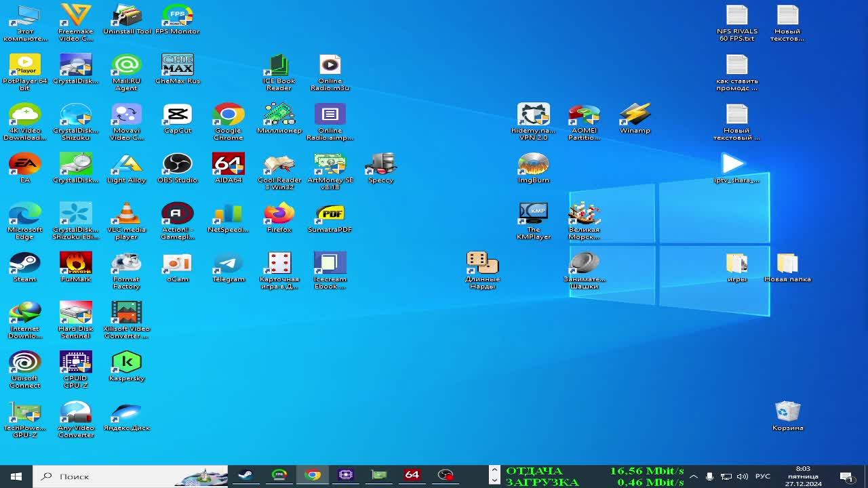Select the Steam desktop icon
868x488 pixels.
coord(25,267)
